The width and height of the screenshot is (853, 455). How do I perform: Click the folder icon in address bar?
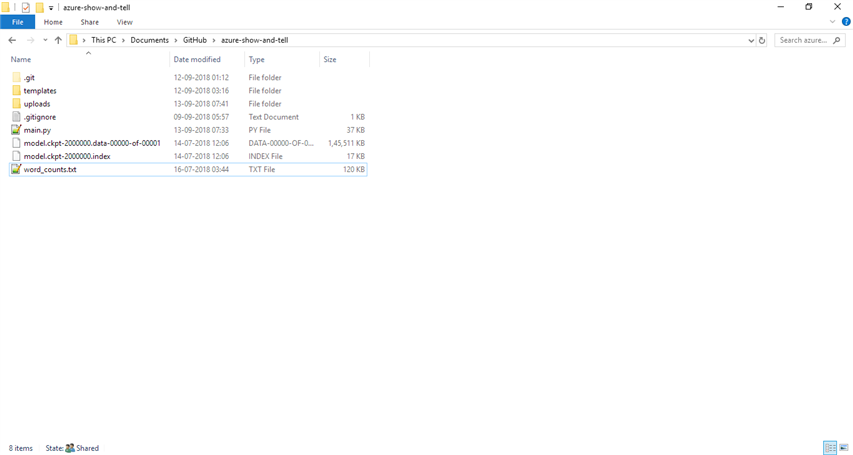tap(73, 40)
